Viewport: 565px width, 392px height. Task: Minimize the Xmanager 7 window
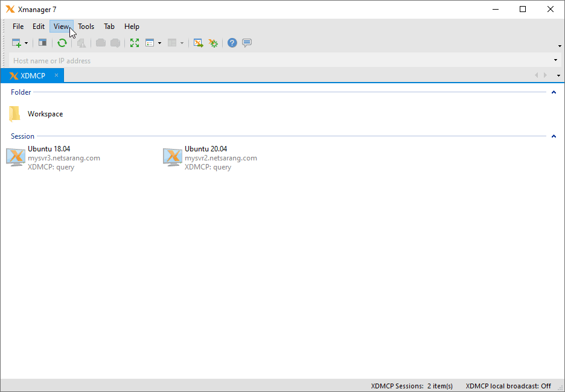point(496,10)
